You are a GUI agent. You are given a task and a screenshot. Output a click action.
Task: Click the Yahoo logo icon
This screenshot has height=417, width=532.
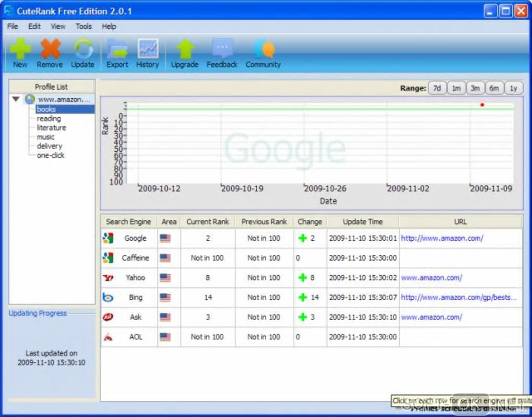[108, 278]
